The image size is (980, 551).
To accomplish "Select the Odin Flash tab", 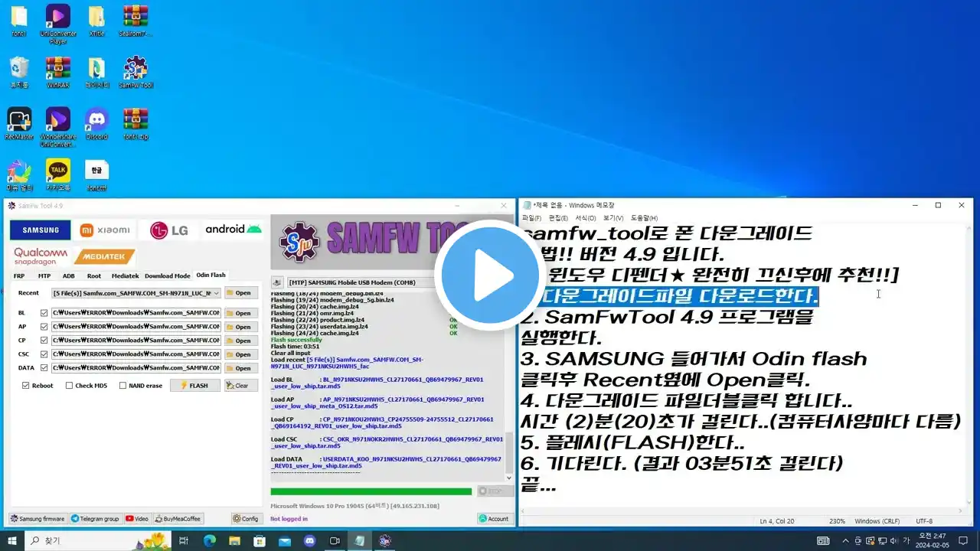I will pos(211,275).
